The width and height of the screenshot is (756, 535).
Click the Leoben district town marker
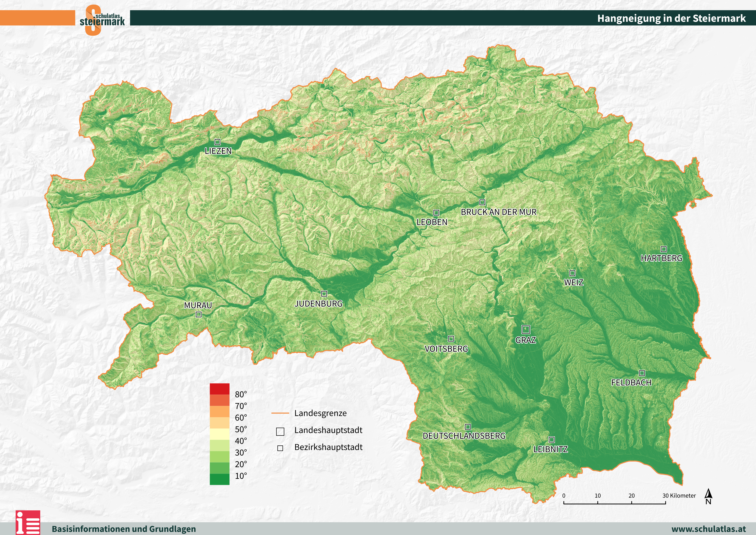(436, 213)
